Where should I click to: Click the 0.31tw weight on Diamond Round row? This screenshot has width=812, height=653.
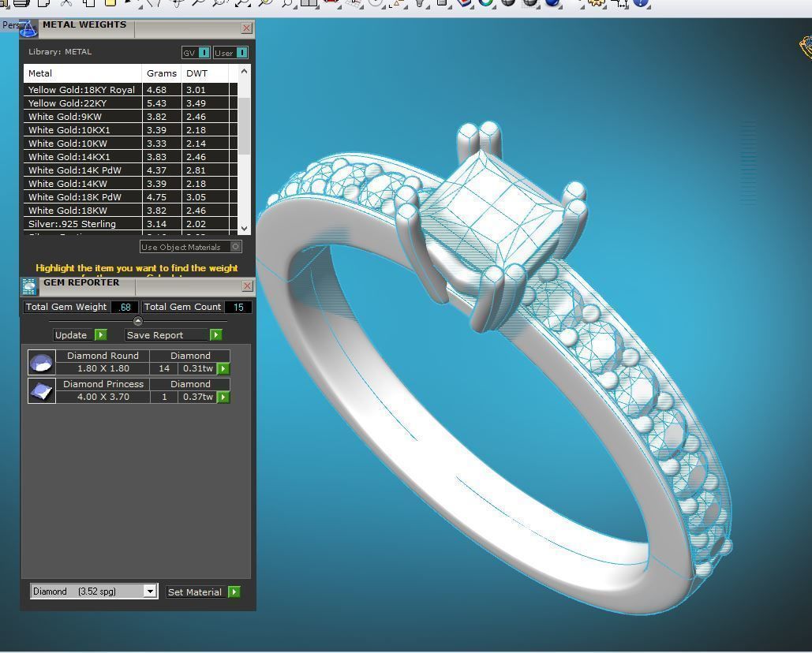197,368
